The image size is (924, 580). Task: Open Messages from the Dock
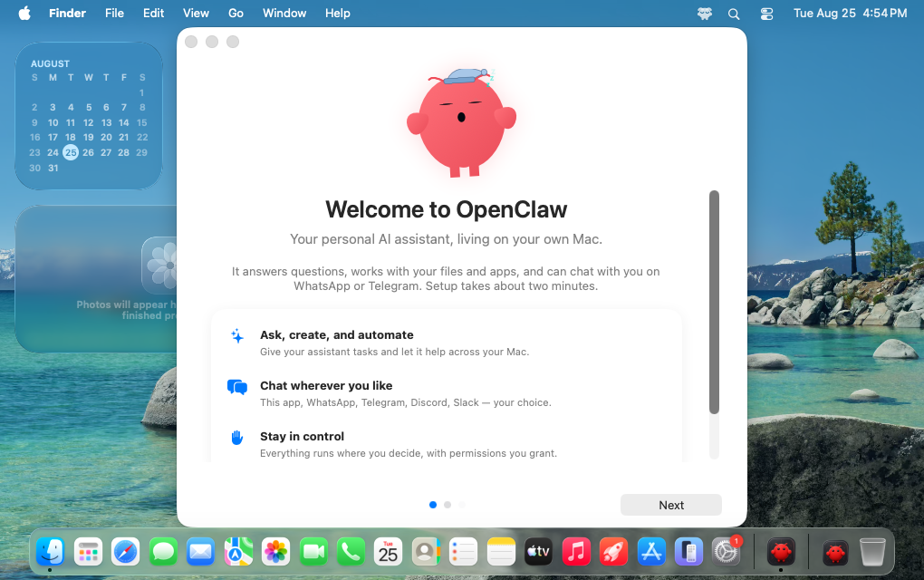[163, 552]
